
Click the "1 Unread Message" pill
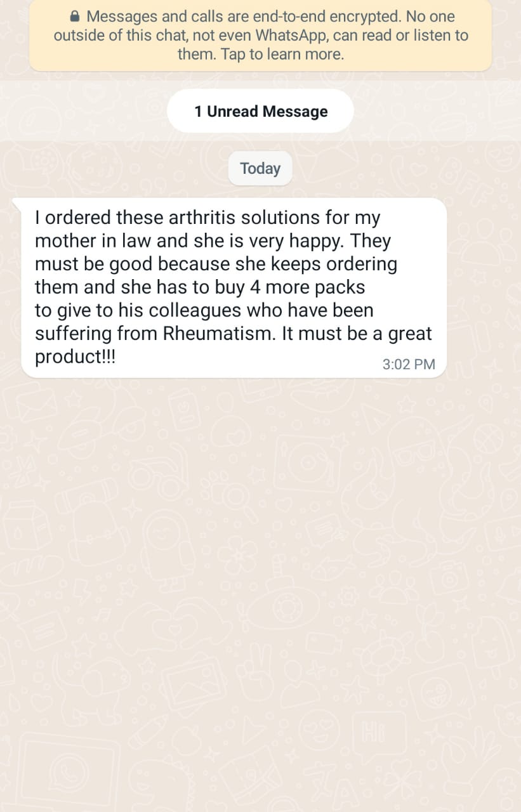[260, 112]
